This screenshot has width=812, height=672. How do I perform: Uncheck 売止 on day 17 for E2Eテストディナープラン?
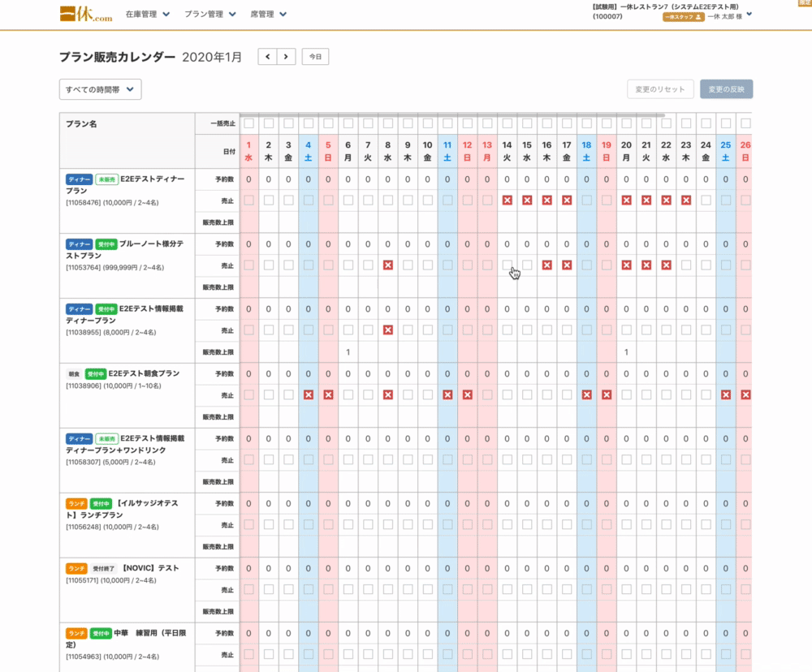567,200
